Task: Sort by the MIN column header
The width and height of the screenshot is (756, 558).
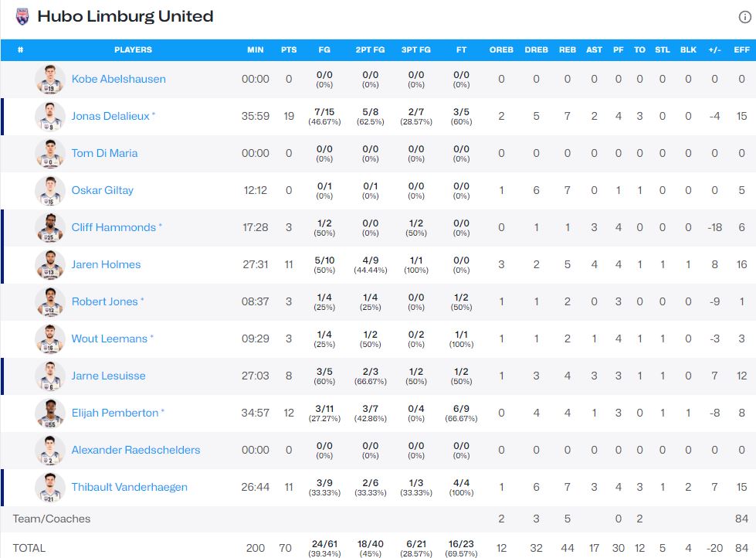Action: (x=256, y=49)
